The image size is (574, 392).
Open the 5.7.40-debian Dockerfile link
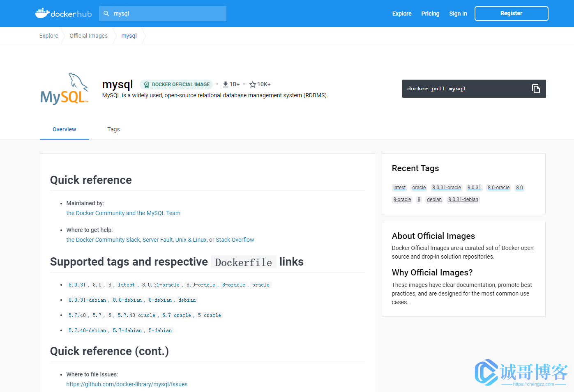coord(88,330)
